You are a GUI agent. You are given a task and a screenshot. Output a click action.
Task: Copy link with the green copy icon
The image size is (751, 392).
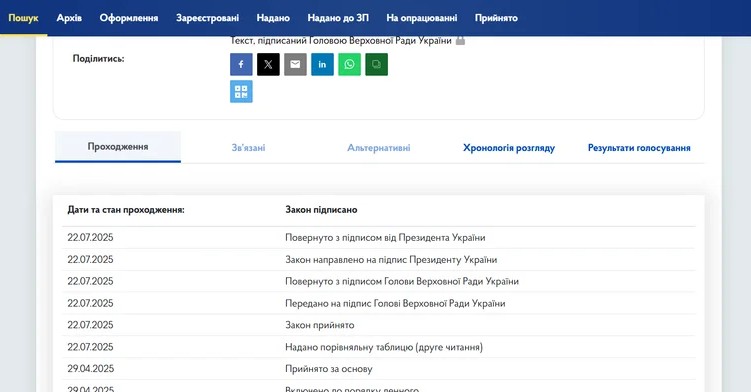376,64
